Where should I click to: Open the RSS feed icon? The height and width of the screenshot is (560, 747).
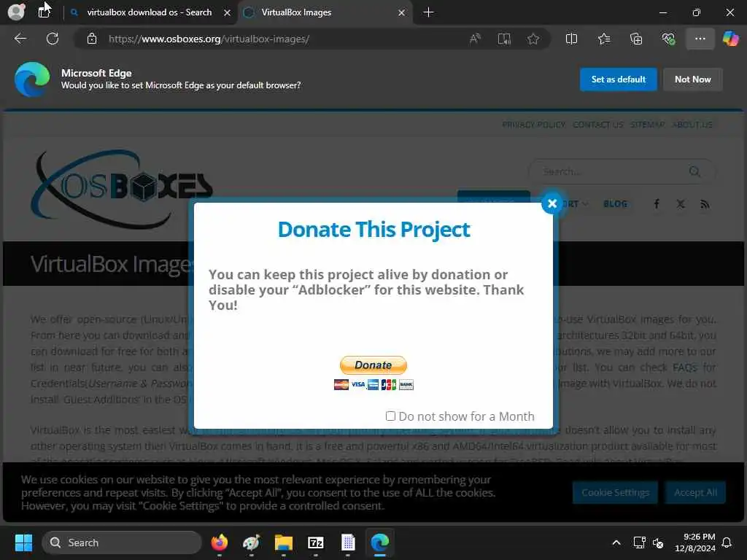pos(705,204)
